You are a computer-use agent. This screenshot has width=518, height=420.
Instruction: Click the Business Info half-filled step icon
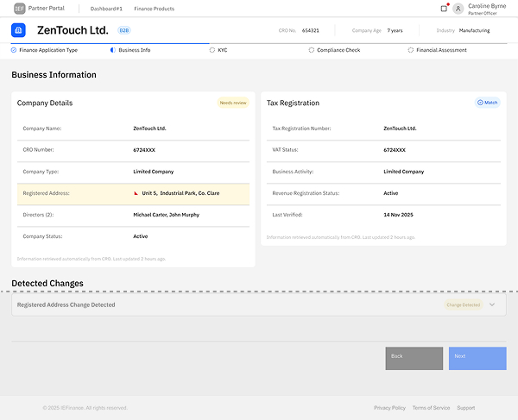click(x=112, y=50)
